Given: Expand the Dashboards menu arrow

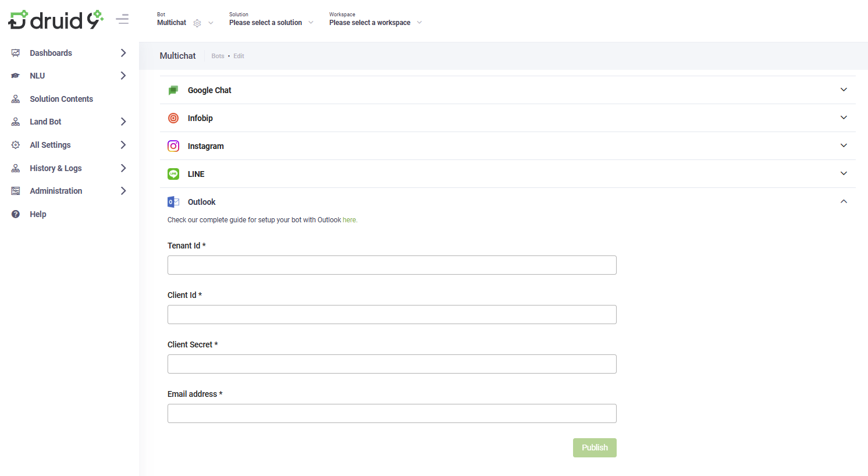Looking at the screenshot, I should tap(123, 53).
